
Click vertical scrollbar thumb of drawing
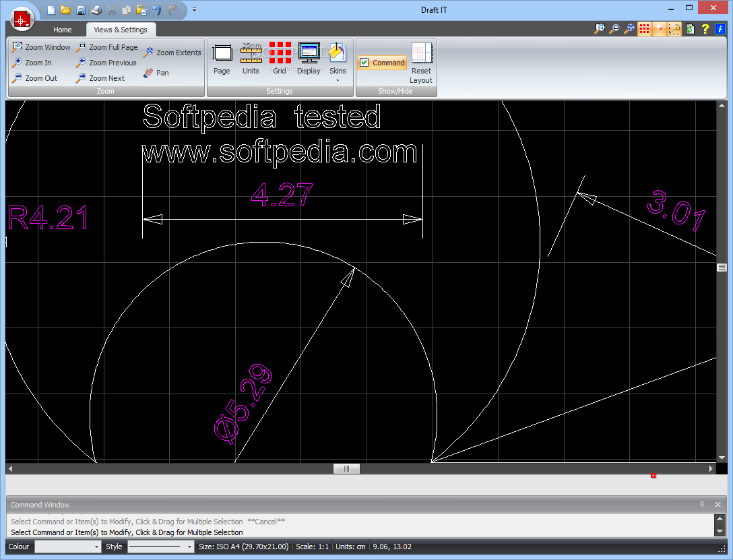pos(722,268)
